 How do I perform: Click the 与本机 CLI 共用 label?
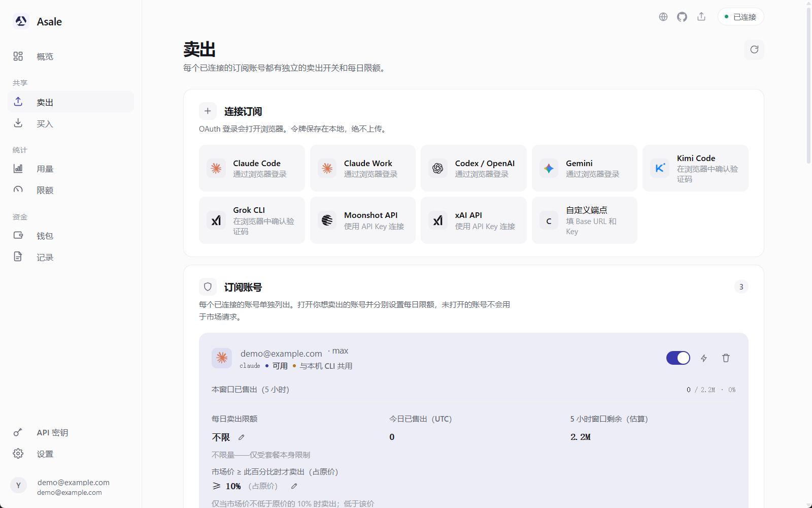point(326,366)
